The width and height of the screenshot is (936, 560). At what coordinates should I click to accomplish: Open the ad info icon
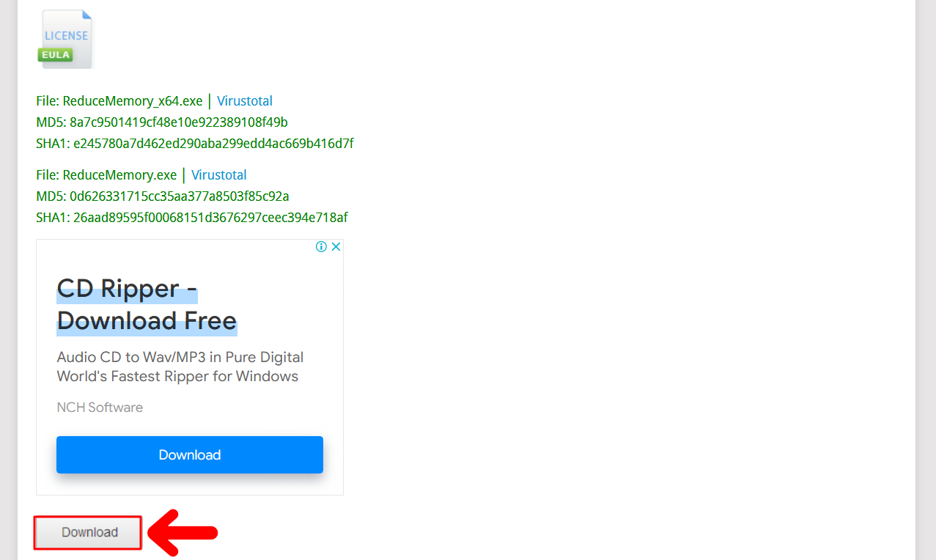click(321, 247)
